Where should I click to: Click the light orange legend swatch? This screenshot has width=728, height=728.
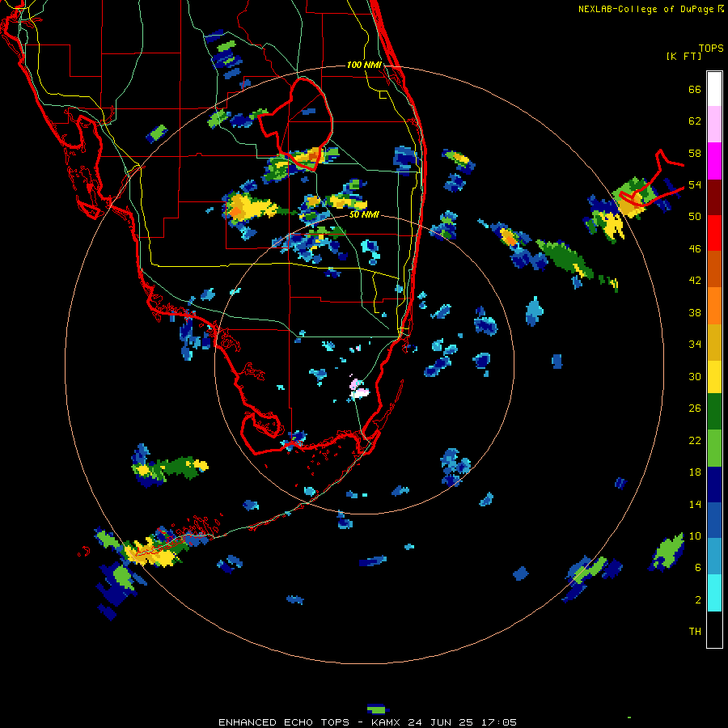[714, 306]
